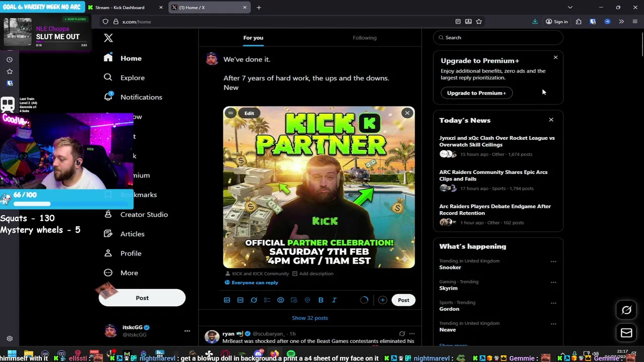Open Notifications in the sidebar

pyautogui.click(x=133, y=97)
